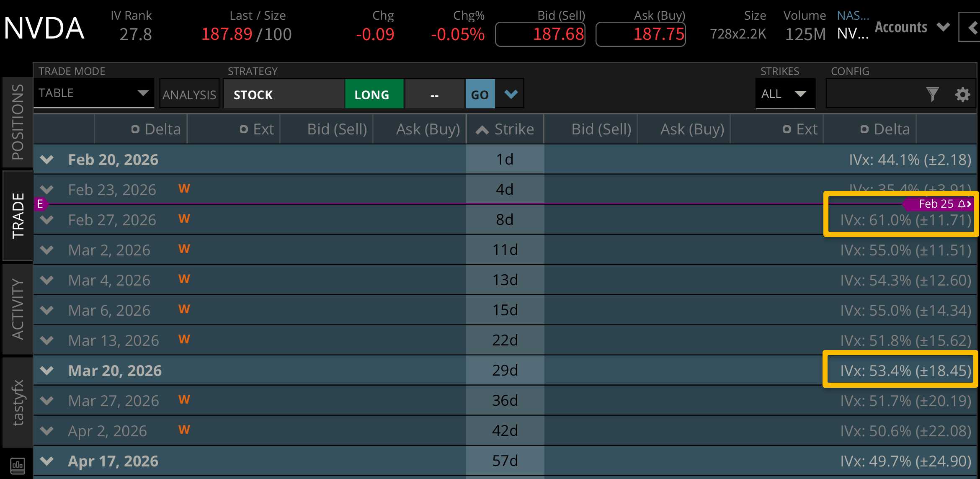
Task: Open the table settings gear icon
Action: pos(963,94)
